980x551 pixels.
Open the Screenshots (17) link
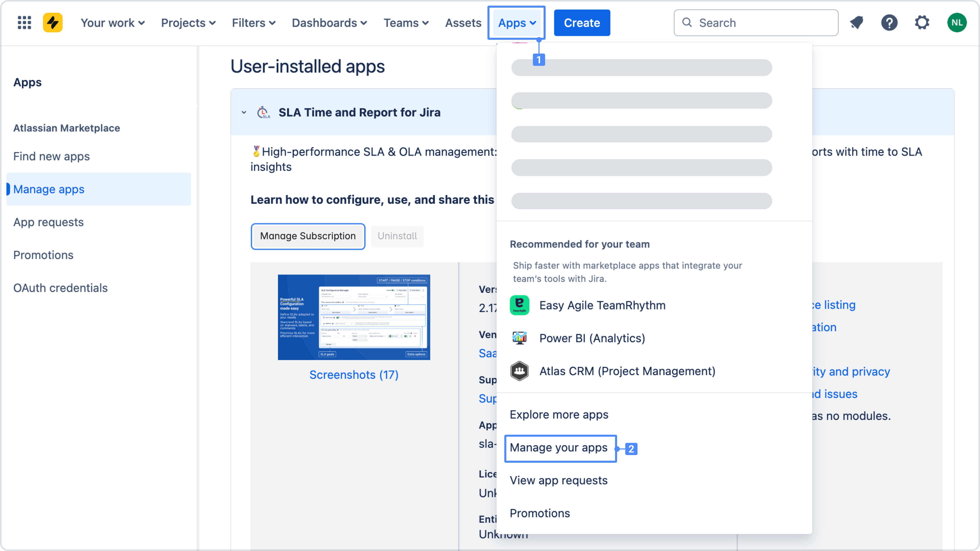[354, 375]
